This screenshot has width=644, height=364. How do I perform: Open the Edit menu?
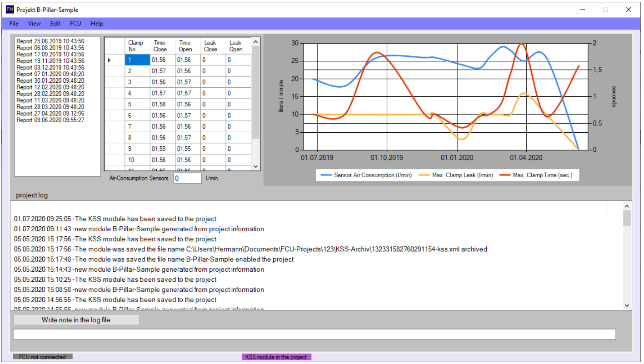coord(55,23)
